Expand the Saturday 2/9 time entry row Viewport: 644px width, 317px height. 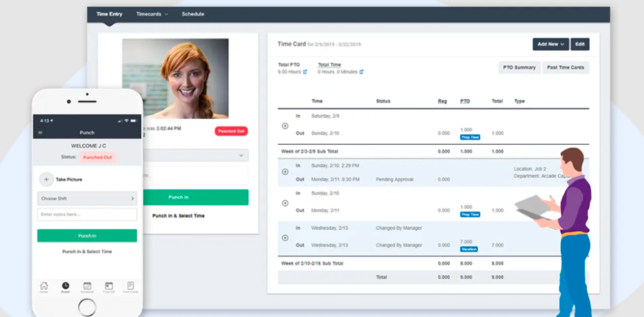point(285,125)
